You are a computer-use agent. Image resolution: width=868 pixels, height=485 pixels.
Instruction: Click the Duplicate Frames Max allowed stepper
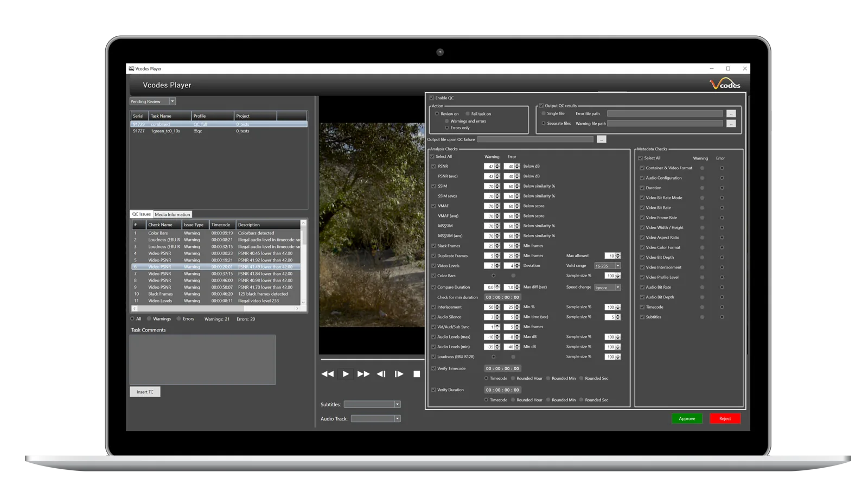point(618,256)
